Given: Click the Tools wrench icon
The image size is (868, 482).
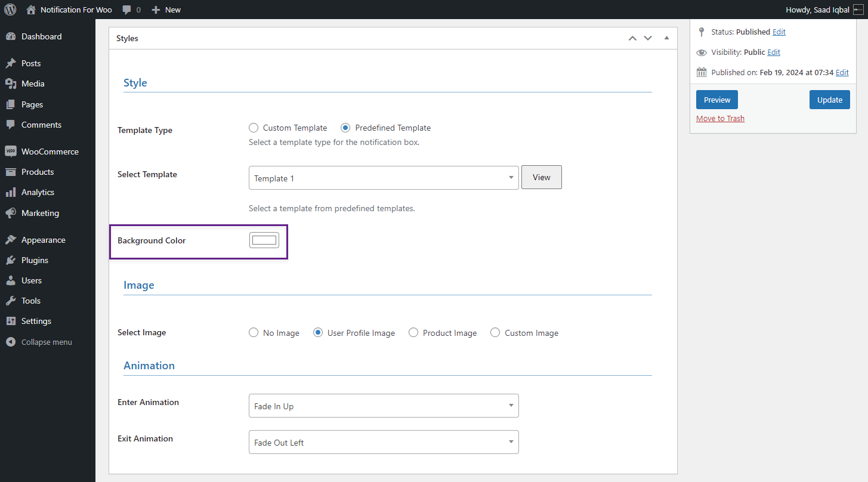Looking at the screenshot, I should 11,301.
